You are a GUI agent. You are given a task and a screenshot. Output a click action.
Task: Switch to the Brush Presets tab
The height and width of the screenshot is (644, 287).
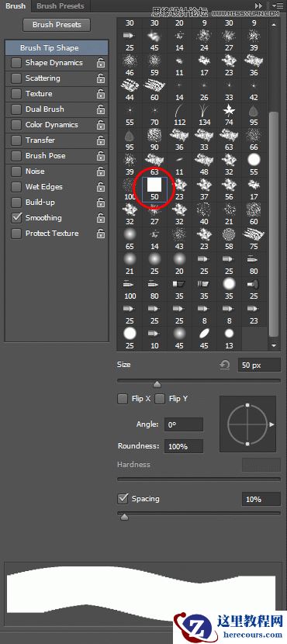(x=61, y=6)
